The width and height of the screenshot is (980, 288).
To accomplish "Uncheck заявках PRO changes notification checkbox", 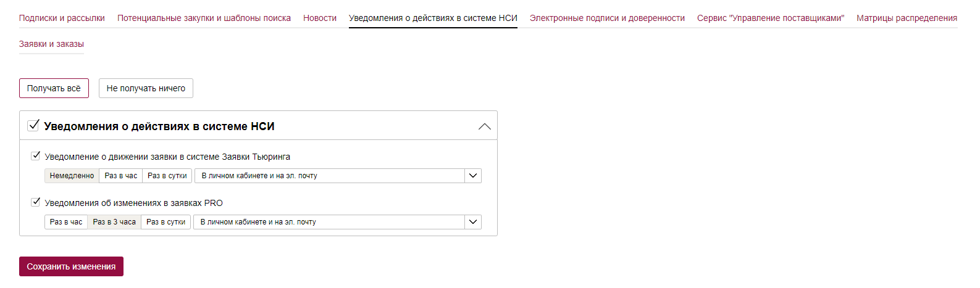I will pyautogui.click(x=36, y=202).
